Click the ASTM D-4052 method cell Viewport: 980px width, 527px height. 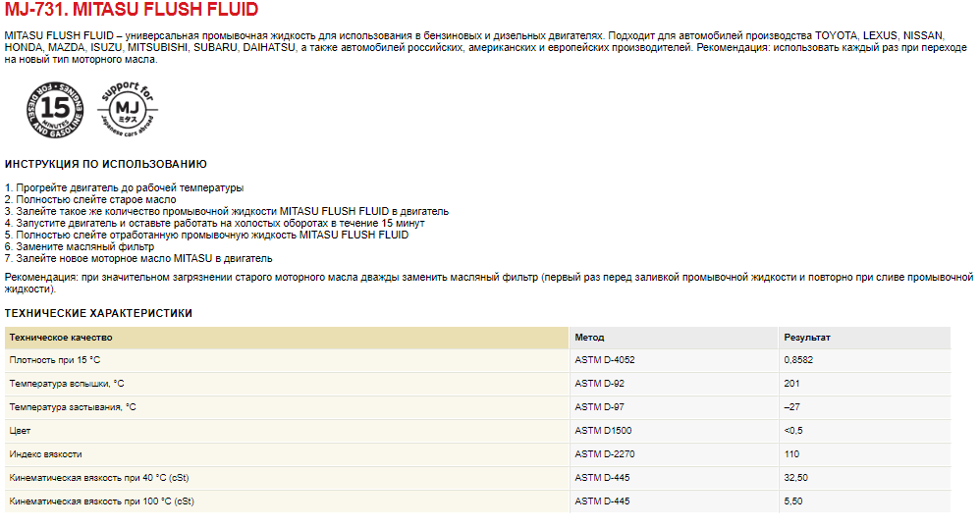[x=674, y=360]
